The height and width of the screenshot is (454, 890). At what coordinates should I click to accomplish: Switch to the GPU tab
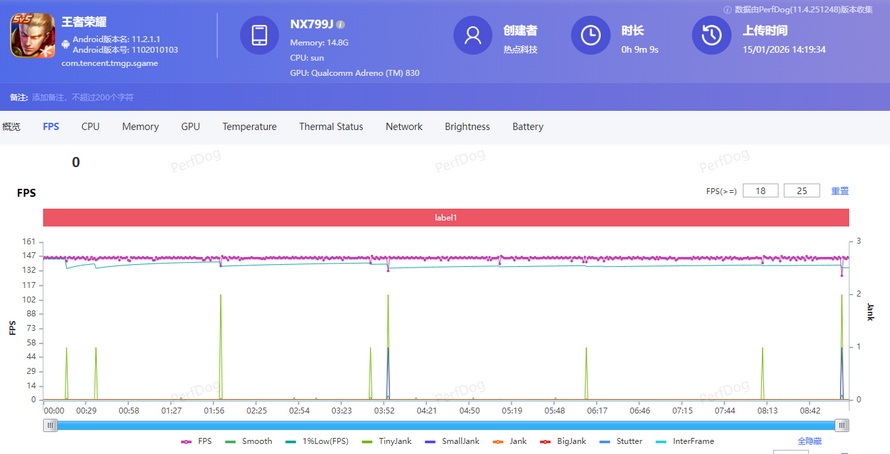pyautogui.click(x=190, y=127)
